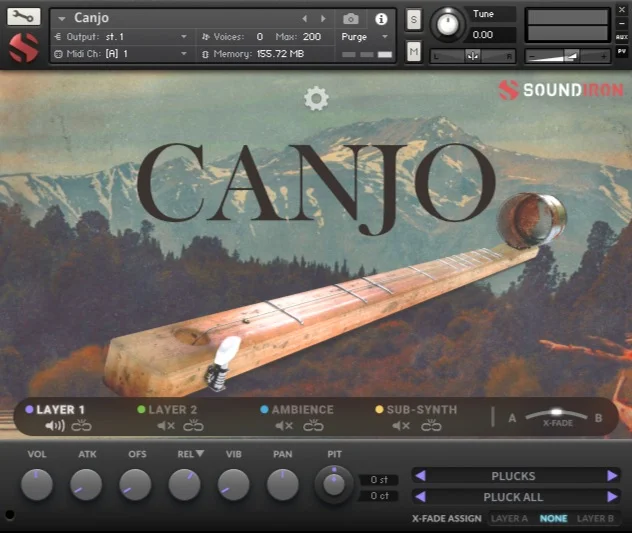Click the 0 st semitone field
Screen dimensions: 632x533
coord(379,480)
